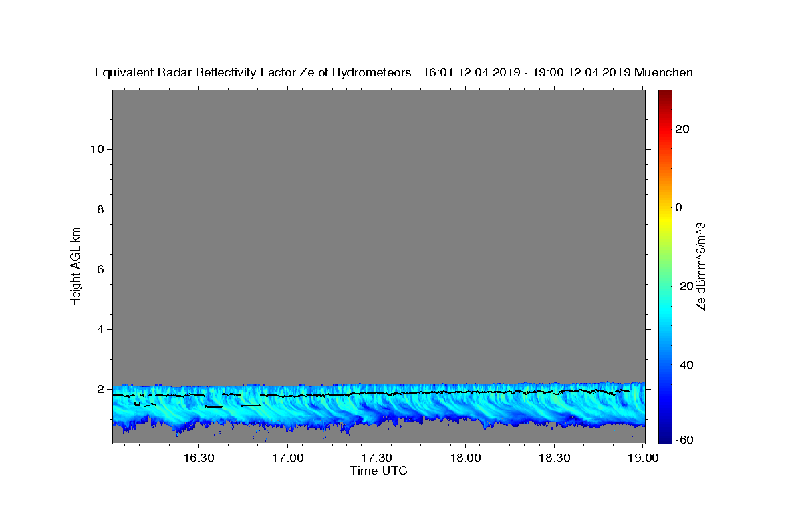Click the colorbar label '20'
Viewport: 798px width, 532px height.
[x=682, y=129]
